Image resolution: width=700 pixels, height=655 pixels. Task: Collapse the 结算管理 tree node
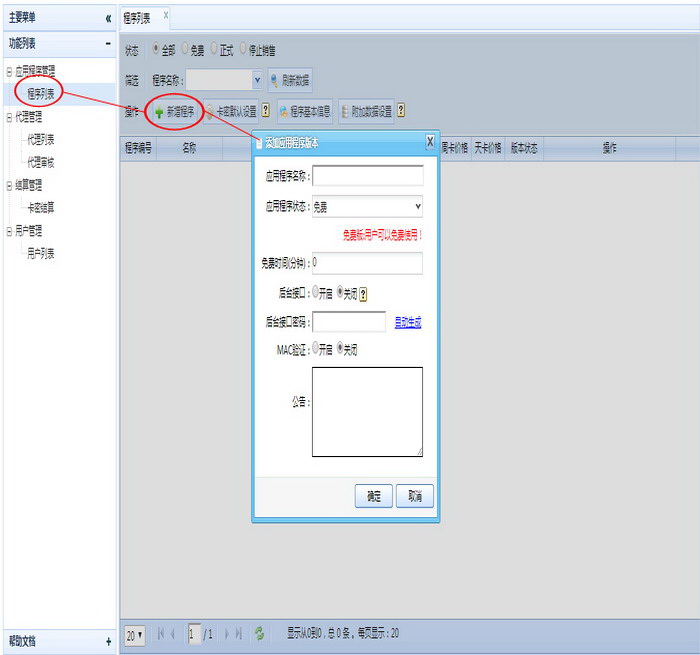pos(9,186)
